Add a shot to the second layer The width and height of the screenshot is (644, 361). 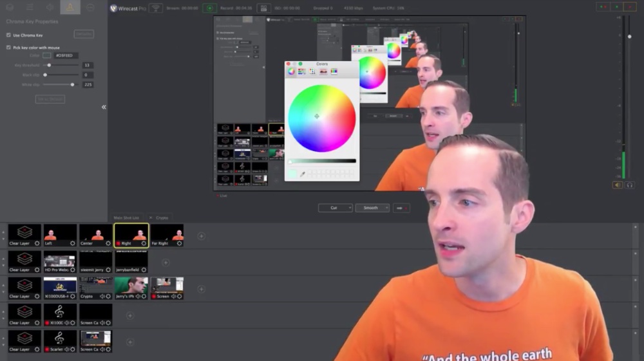pos(166,263)
